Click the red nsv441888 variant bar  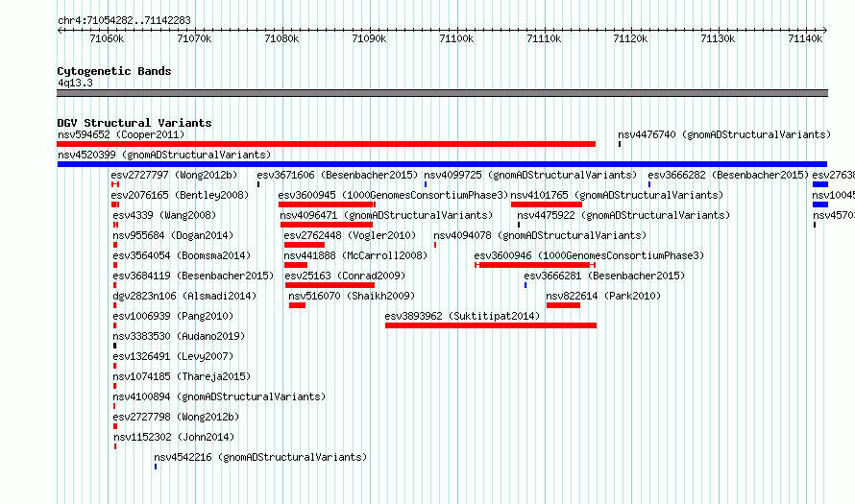click(x=296, y=265)
